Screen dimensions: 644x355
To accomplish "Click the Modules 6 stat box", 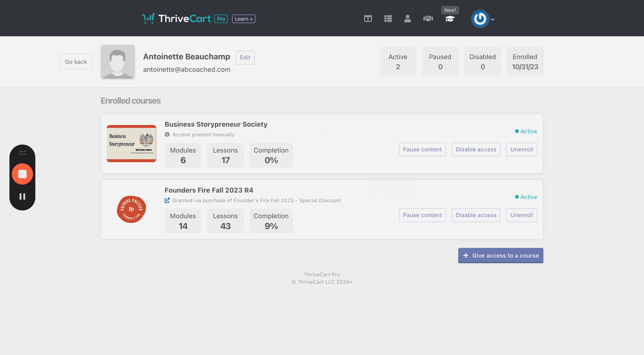I will (x=183, y=155).
